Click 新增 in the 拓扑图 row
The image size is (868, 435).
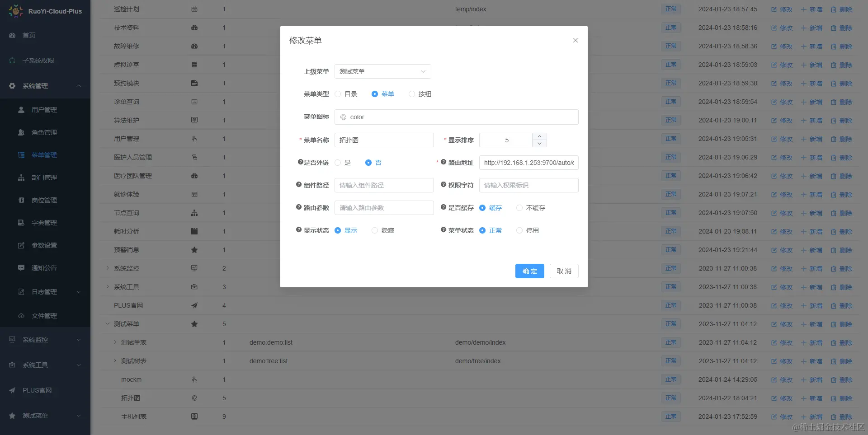pos(811,398)
